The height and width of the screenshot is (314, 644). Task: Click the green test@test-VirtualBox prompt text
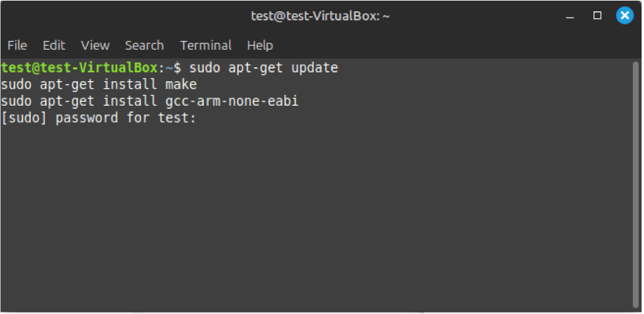pyautogui.click(x=79, y=68)
